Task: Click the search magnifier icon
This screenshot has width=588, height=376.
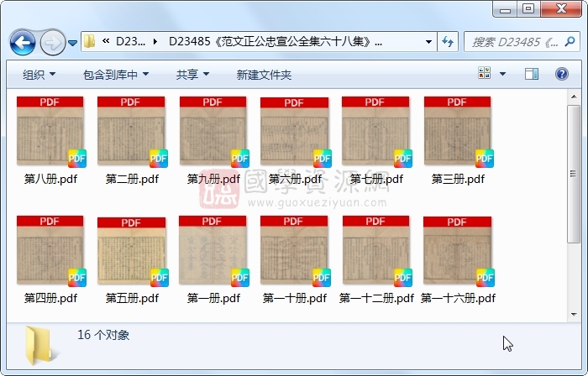Action: tap(570, 42)
